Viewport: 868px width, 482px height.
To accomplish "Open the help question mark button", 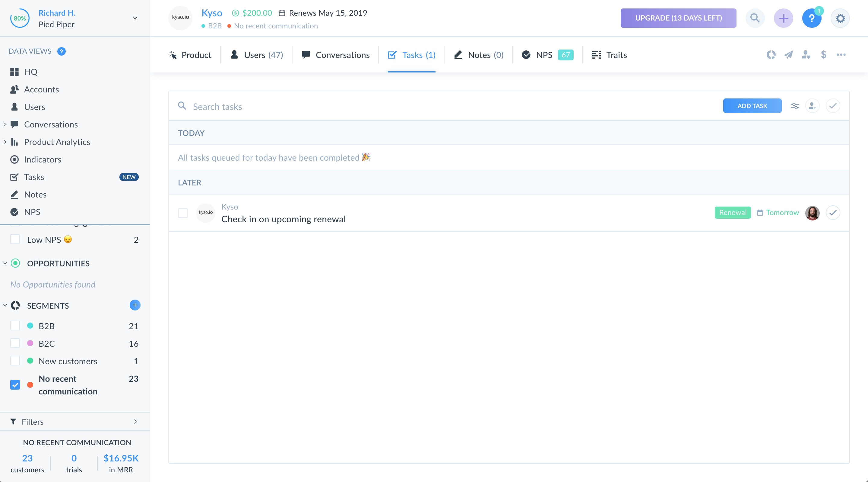I will (811, 18).
